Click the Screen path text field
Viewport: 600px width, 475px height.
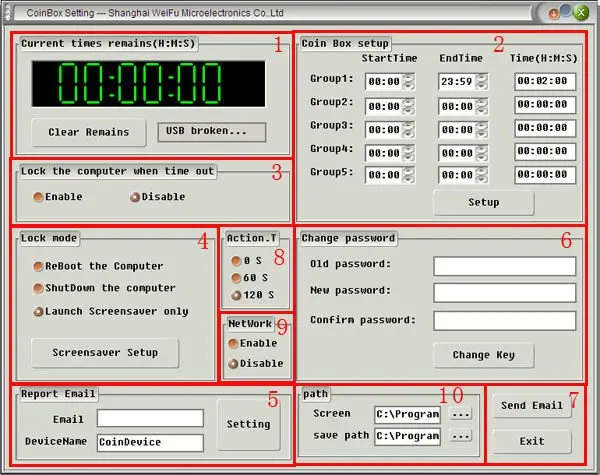coord(408,415)
